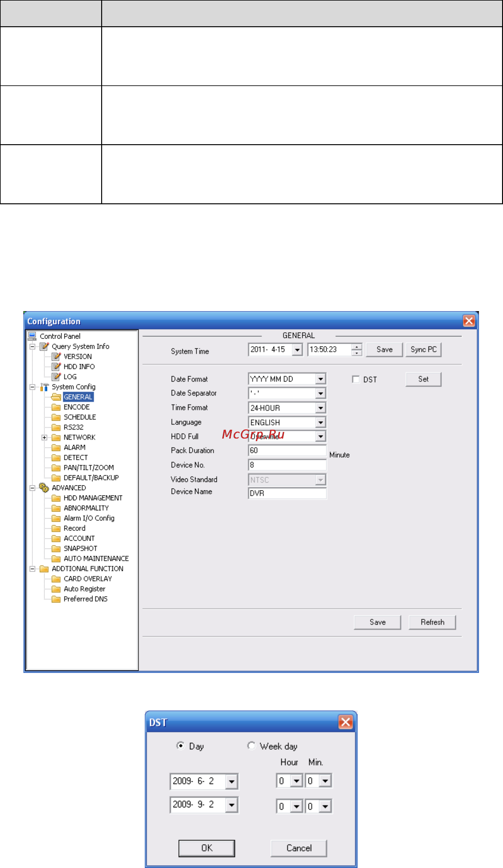
Task: Click the Control Panel computer icon
Action: 32,336
